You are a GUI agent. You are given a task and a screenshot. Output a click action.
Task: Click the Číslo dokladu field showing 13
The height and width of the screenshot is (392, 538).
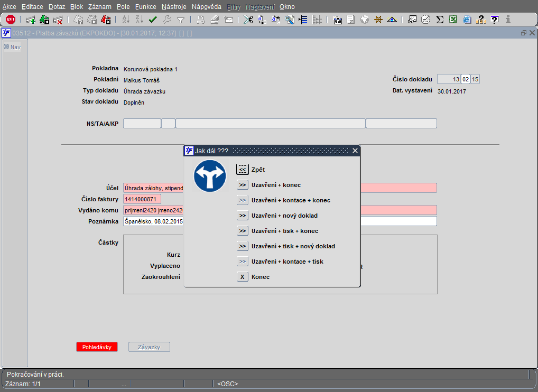pyautogui.click(x=449, y=79)
